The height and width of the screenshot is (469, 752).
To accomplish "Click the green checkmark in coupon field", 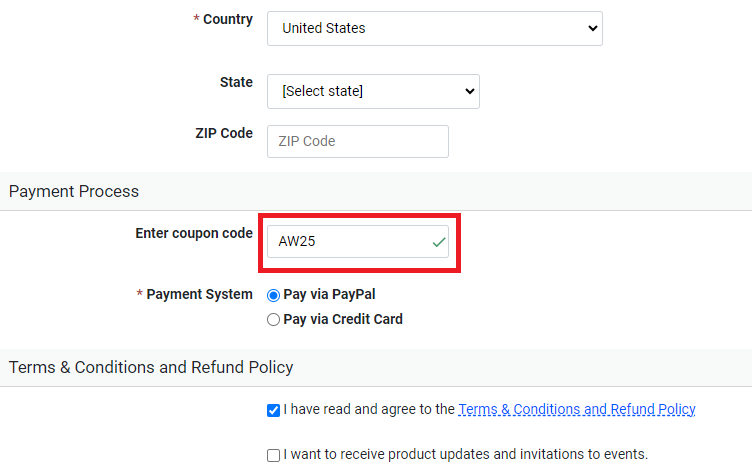I will click(x=437, y=242).
